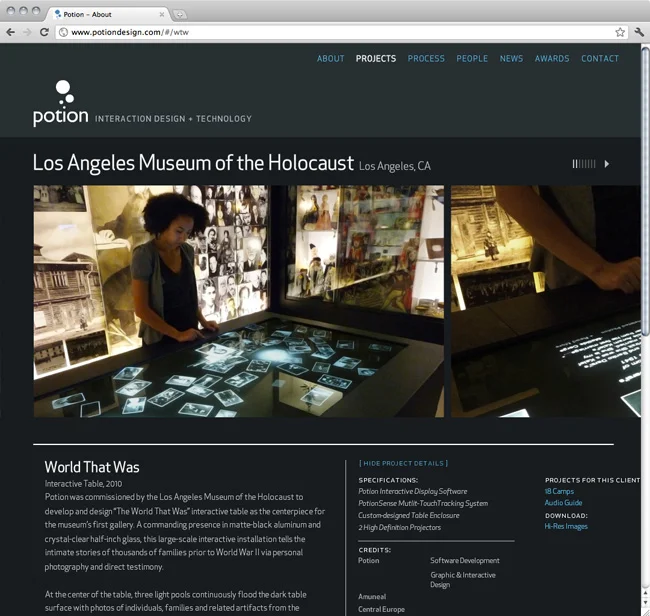Open a new tab with the tab button

[x=179, y=15]
